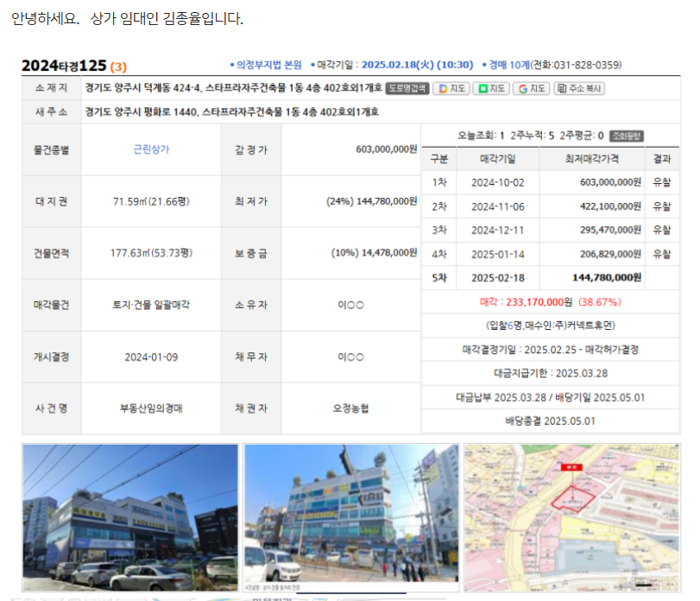Click the 도로명검색 road name search button
The width and height of the screenshot is (700, 601).
407,88
